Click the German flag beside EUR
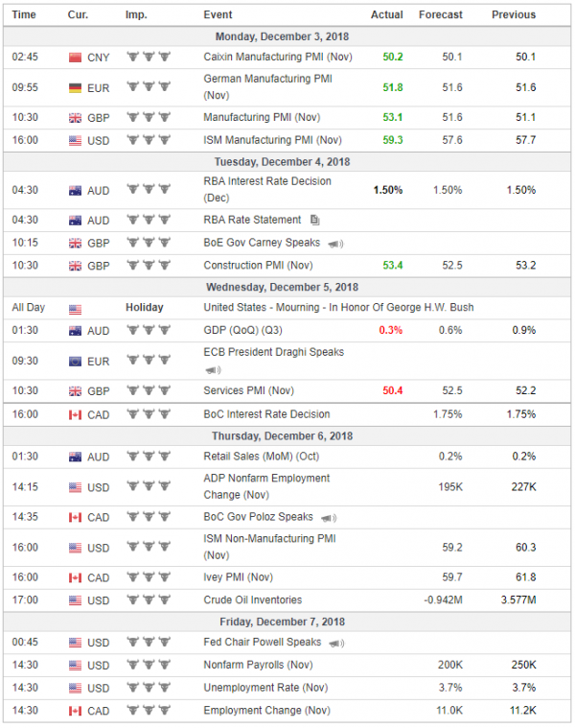The image size is (575, 728). [75, 88]
